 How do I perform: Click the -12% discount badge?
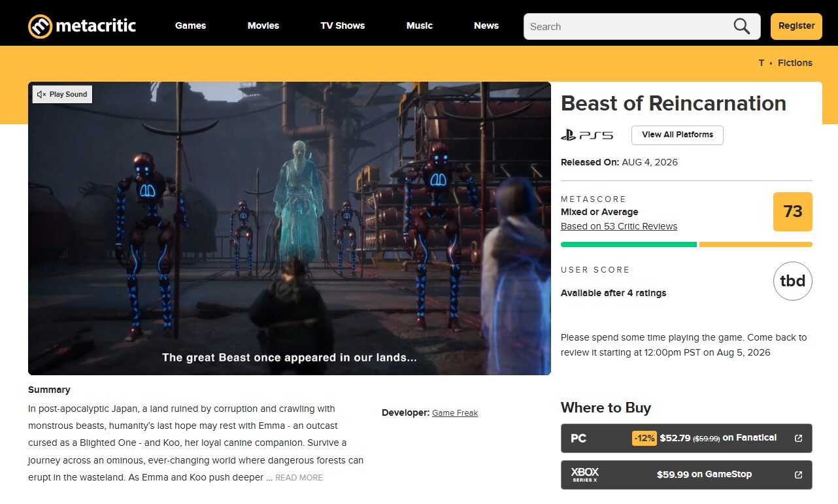click(644, 438)
